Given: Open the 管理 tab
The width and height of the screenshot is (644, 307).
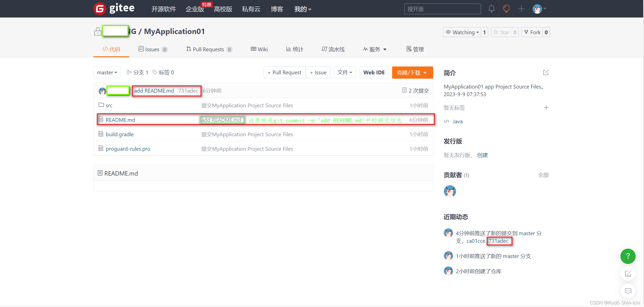Looking at the screenshot, I should click(415, 49).
